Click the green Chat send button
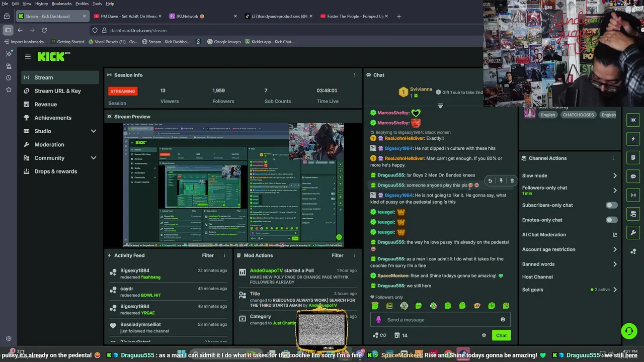The height and width of the screenshot is (362, 644). click(501, 335)
